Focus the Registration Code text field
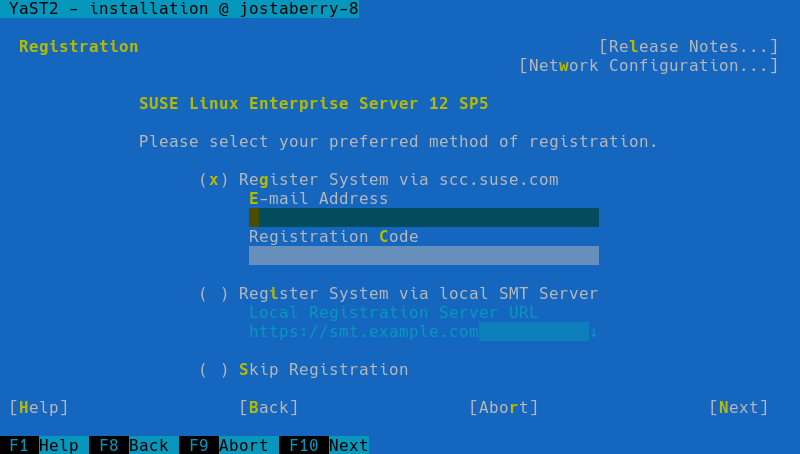800x454 pixels. (x=423, y=256)
